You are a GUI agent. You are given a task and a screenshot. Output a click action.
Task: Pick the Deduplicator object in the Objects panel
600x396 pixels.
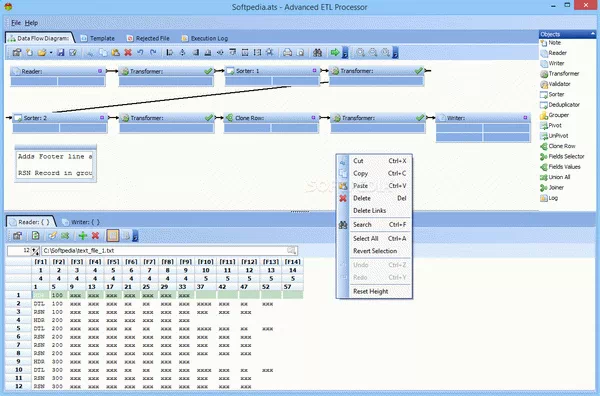point(560,105)
